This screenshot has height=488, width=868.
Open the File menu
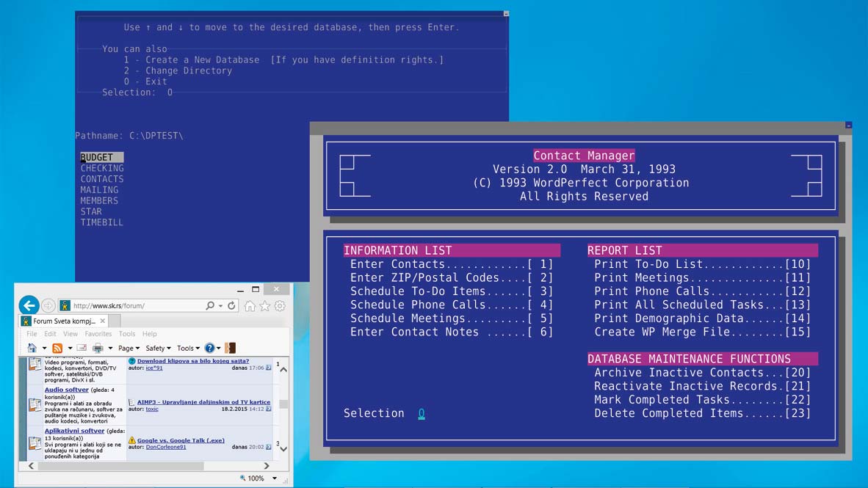click(32, 334)
